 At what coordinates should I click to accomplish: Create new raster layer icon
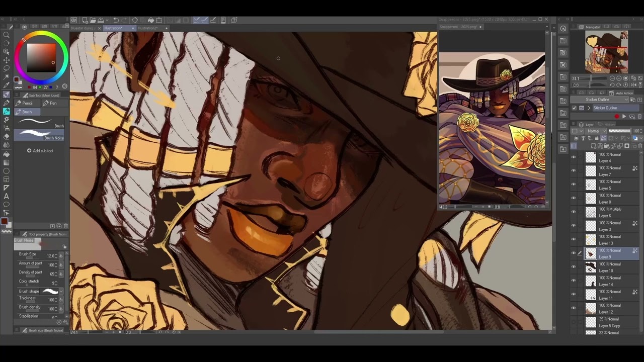594,146
